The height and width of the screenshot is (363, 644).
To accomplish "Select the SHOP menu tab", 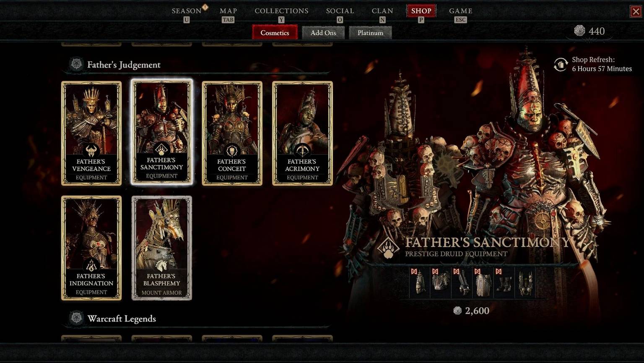I will pos(421,11).
